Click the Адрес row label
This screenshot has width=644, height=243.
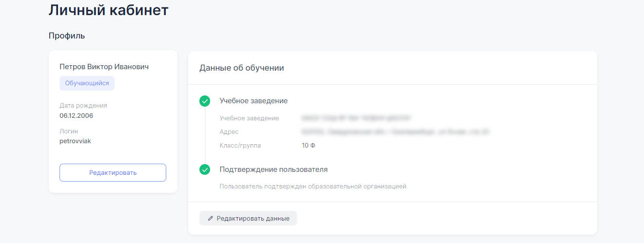tap(229, 132)
